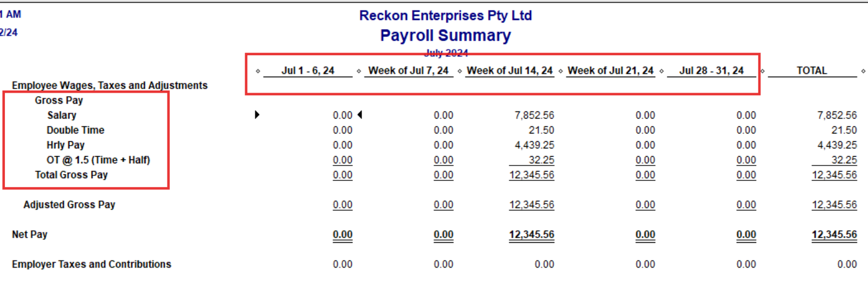Click the left-pointing arrow after Salary 0.00
The image size is (868, 283).
(360, 115)
